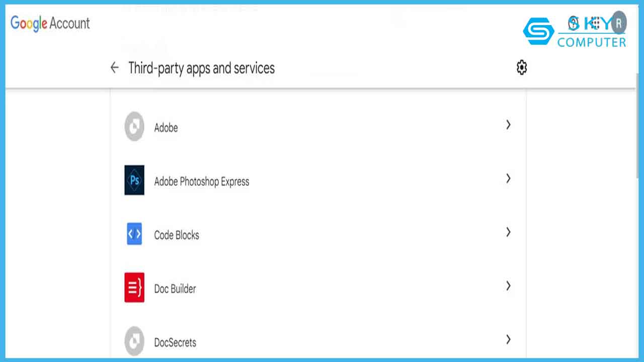Click the gray DocSecrets app icon
Screen dimensions: 644x362
(134, 341)
